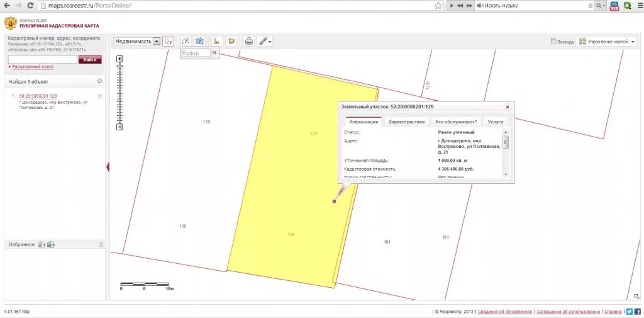Zoom out with the minus button

pos(119,127)
